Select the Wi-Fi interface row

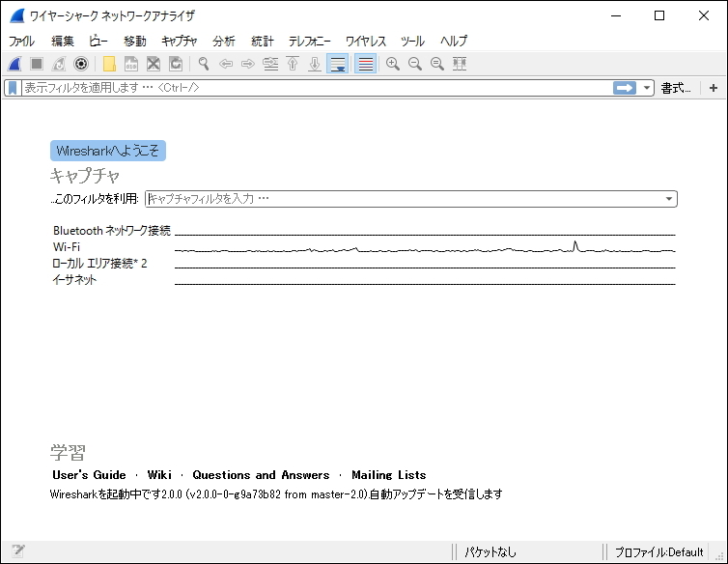[364, 246]
